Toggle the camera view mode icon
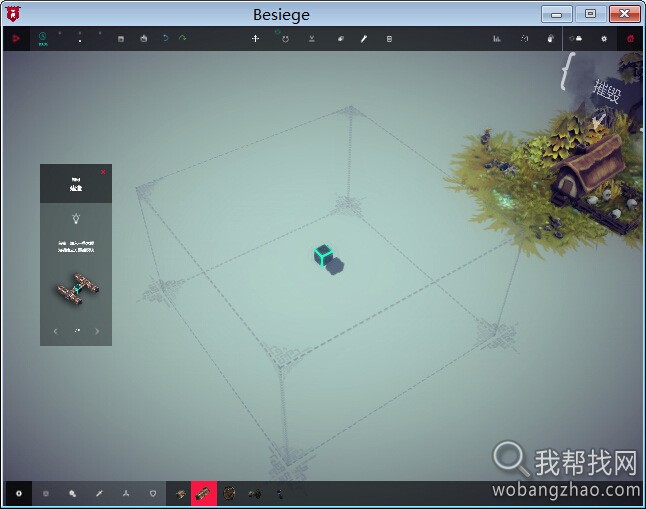The height and width of the screenshot is (509, 646). point(576,39)
